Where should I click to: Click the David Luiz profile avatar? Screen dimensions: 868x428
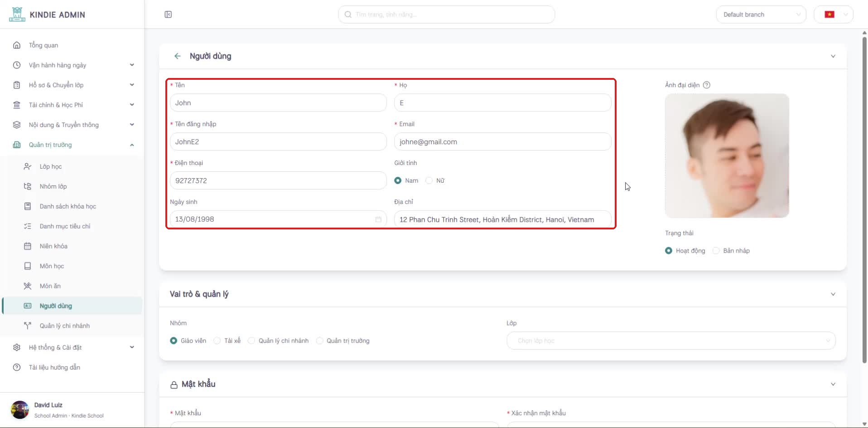20,410
